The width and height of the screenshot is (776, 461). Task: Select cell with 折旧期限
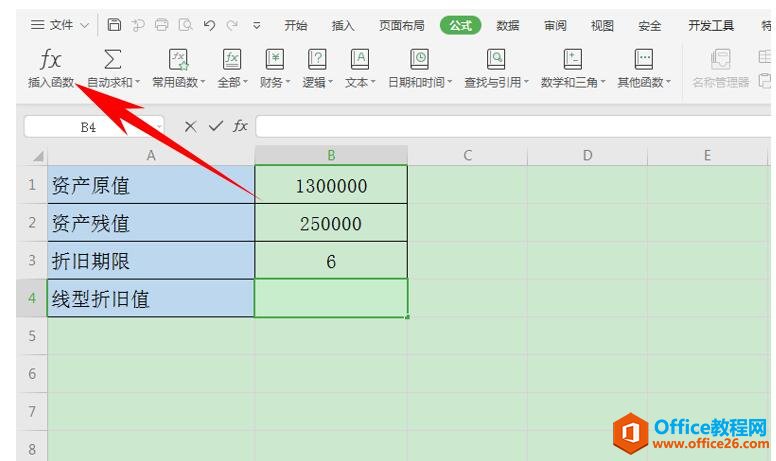click(151, 260)
